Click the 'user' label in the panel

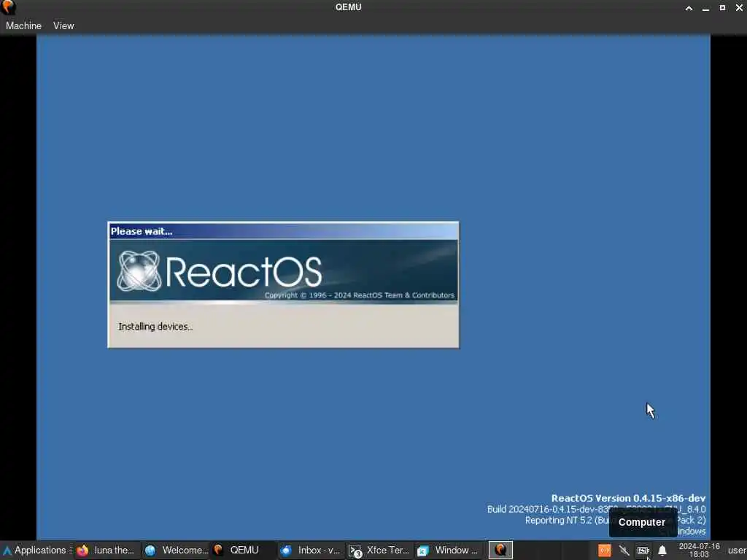click(x=737, y=551)
